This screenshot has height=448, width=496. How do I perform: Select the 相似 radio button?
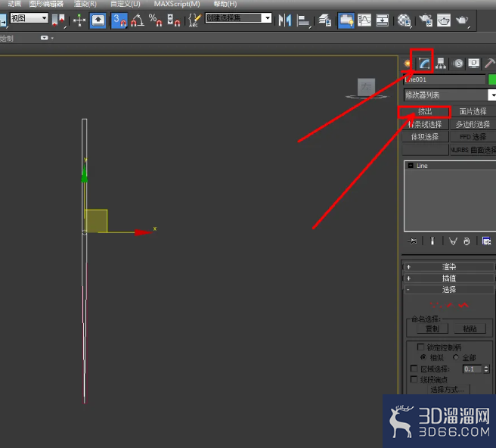[x=423, y=357]
